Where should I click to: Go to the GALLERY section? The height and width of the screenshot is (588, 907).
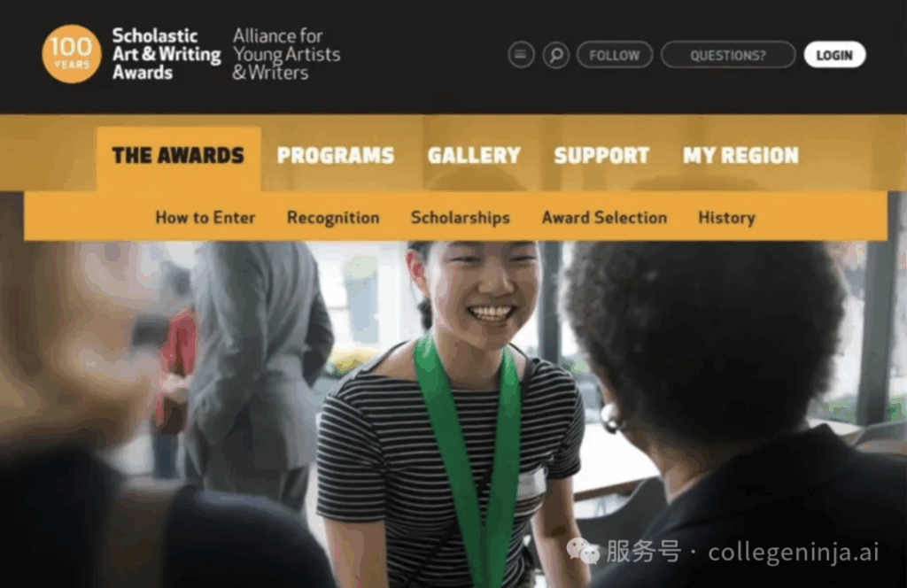pos(474,156)
